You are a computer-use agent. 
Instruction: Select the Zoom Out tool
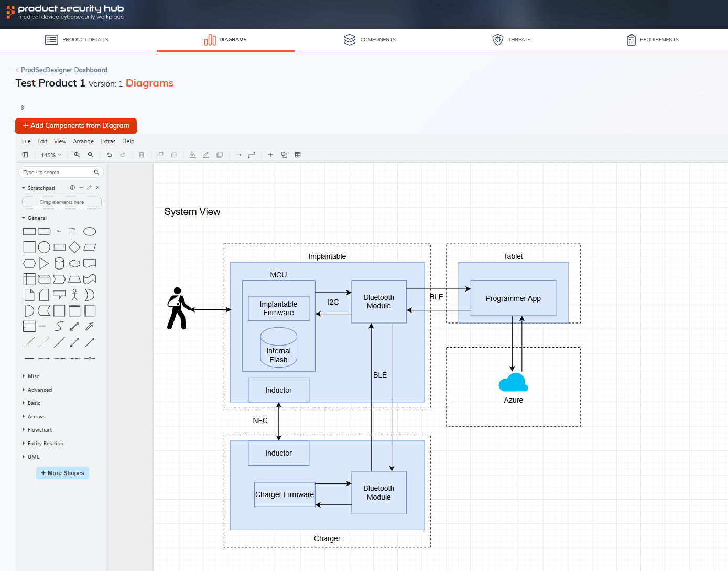tap(90, 155)
